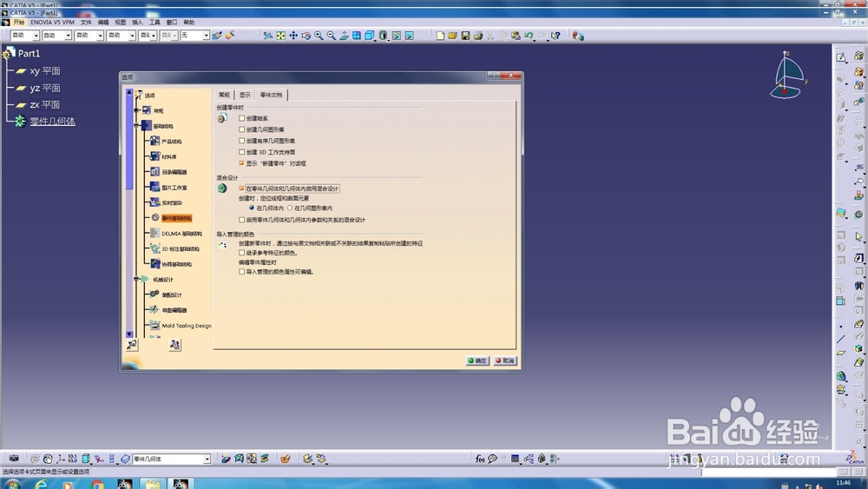Click the options tree scroll down arrow

[x=129, y=334]
